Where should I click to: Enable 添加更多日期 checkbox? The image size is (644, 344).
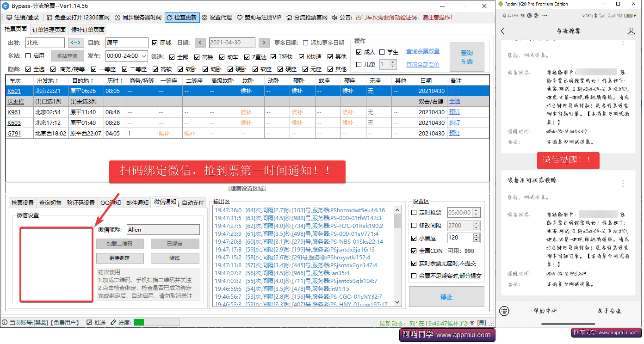pos(305,43)
